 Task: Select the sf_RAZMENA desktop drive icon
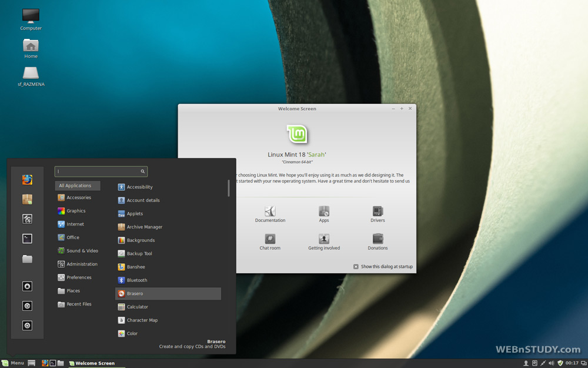31,77
